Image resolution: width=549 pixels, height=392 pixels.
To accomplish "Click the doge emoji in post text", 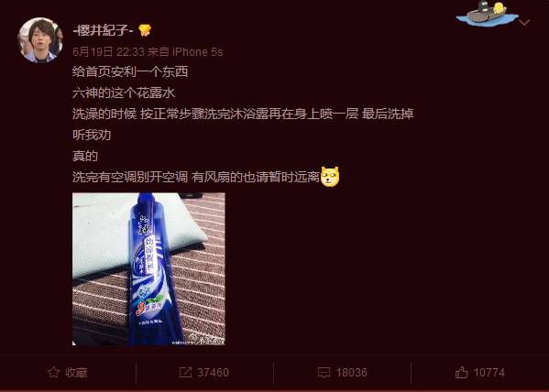I will (x=330, y=177).
